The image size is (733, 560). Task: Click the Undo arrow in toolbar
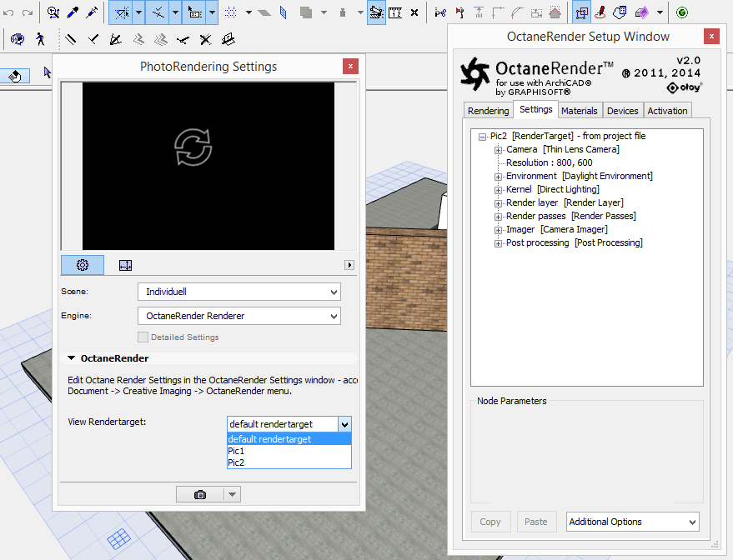8,12
